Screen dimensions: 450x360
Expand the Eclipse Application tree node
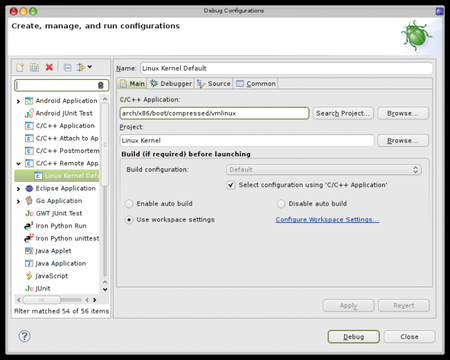[x=18, y=189]
